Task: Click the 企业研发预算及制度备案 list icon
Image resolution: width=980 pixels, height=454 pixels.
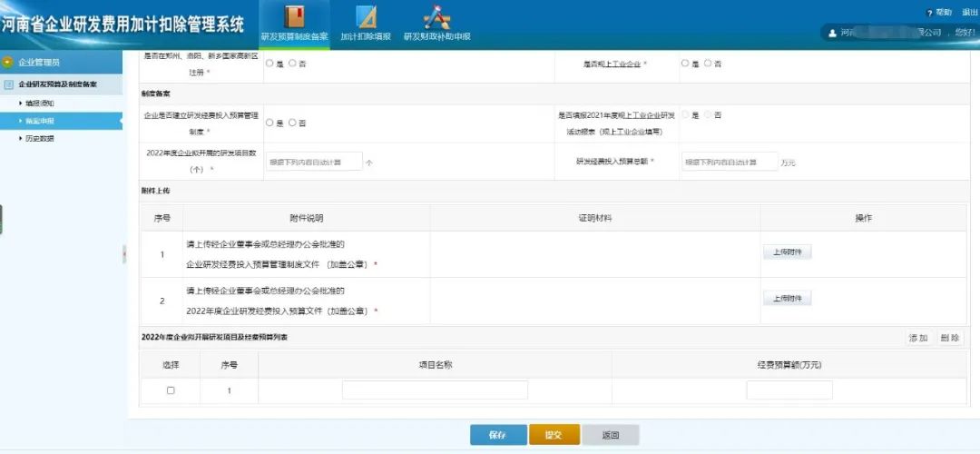Action: (9, 84)
